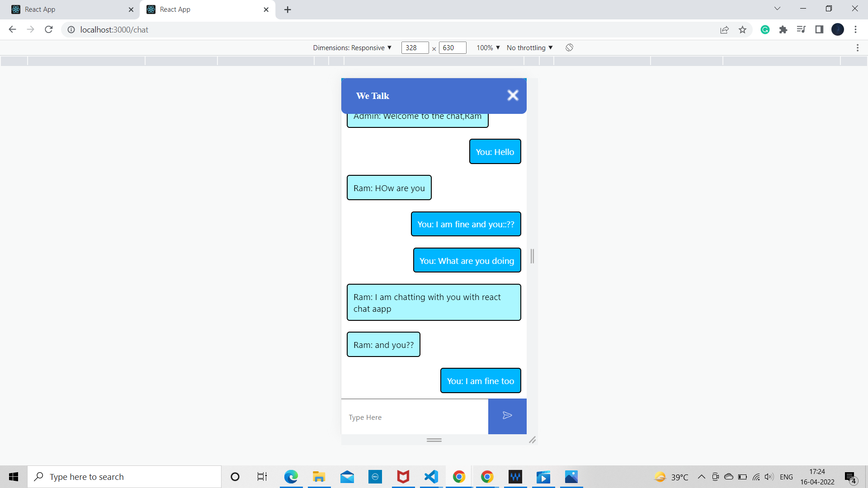
Task: Open the Grammarly extension
Action: tap(765, 29)
